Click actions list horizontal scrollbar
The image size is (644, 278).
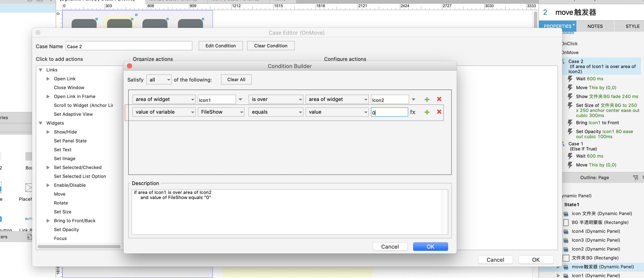point(79,247)
